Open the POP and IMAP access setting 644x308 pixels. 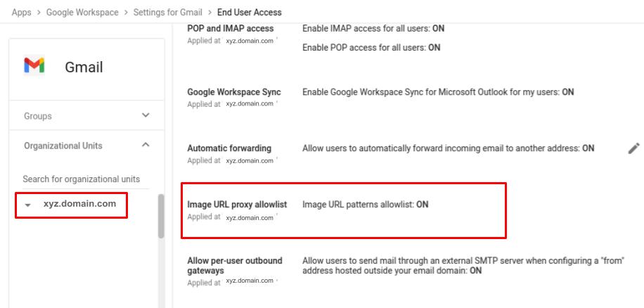[x=231, y=28]
